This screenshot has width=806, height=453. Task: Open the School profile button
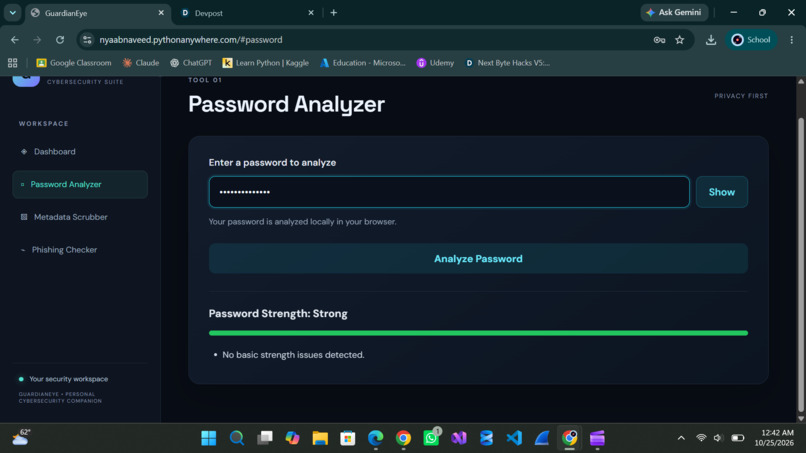(x=751, y=40)
